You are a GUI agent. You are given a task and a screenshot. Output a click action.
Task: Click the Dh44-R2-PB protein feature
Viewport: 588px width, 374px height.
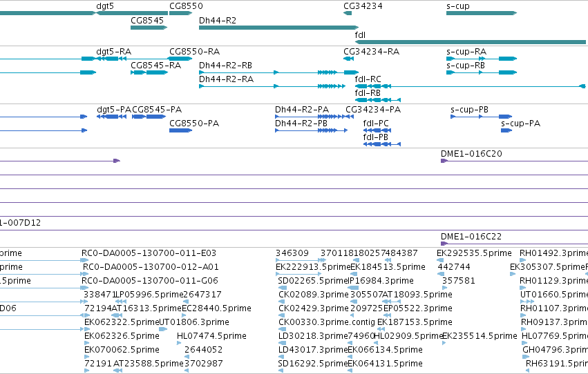point(311,130)
